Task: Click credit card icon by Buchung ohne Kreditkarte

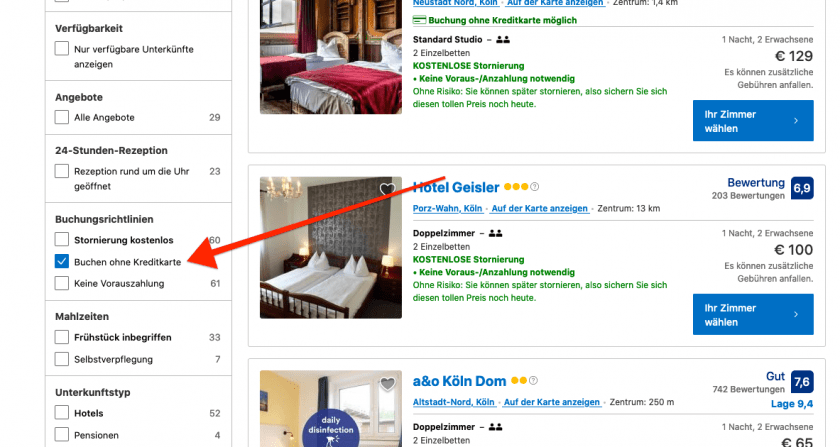Action: (x=419, y=20)
